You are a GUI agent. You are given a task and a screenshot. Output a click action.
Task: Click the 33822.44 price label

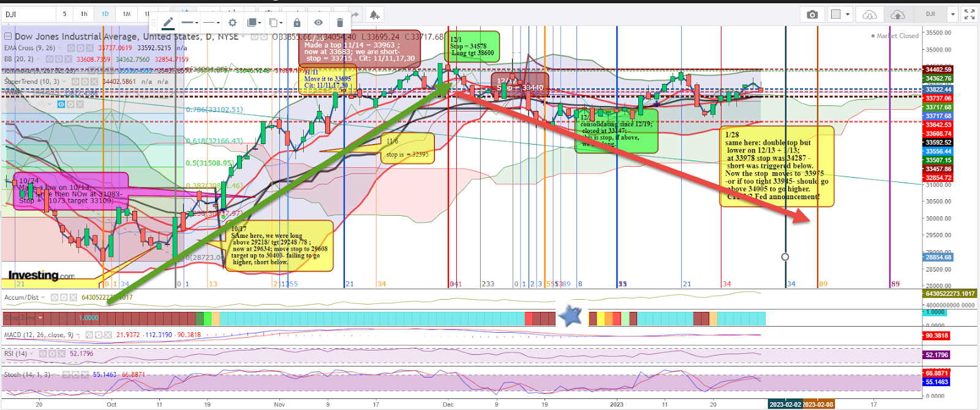(x=938, y=89)
